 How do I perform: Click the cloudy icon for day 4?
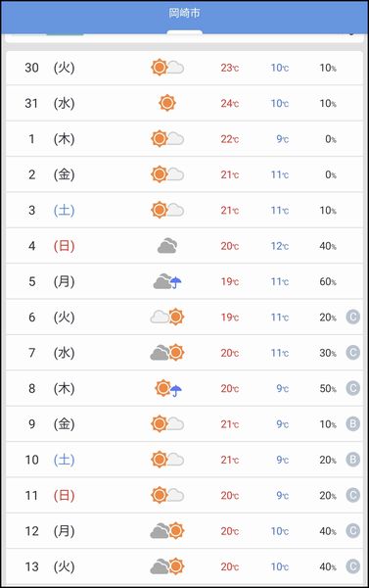click(167, 246)
